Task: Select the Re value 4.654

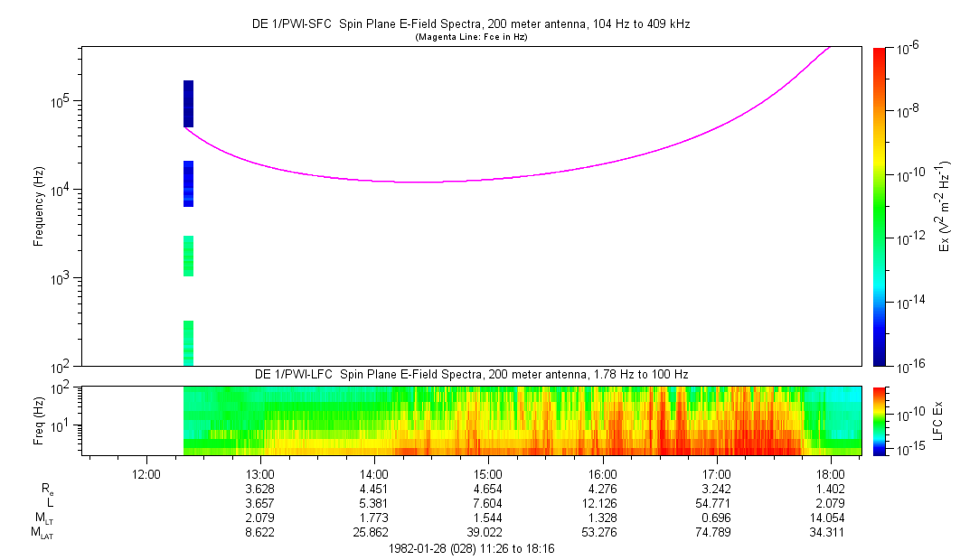Action: pos(488,488)
